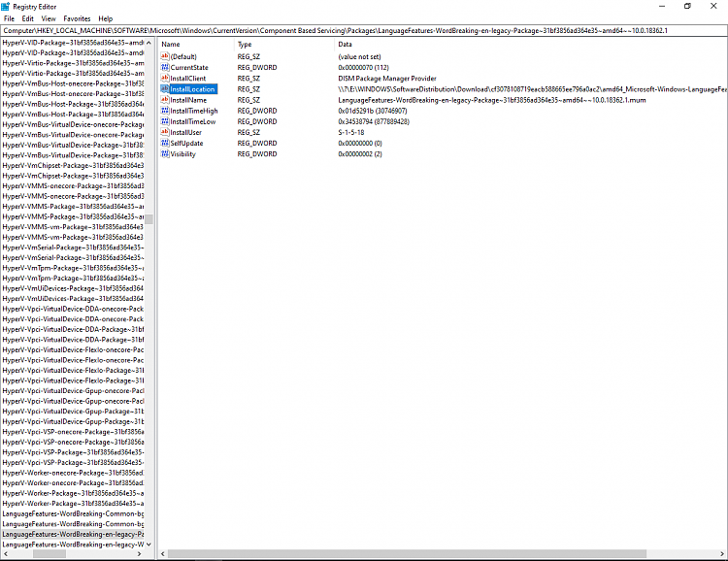Select first HyperV-Vpci-VirtualDevice-DDA-onecore key
The height and width of the screenshot is (561, 728).
point(73,309)
